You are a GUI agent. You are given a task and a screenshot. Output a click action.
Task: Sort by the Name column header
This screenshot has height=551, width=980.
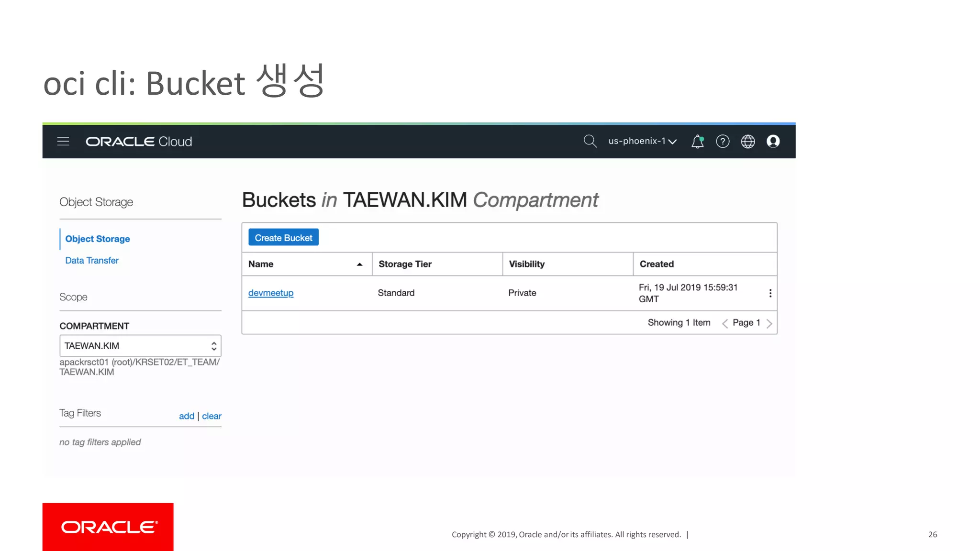point(261,264)
